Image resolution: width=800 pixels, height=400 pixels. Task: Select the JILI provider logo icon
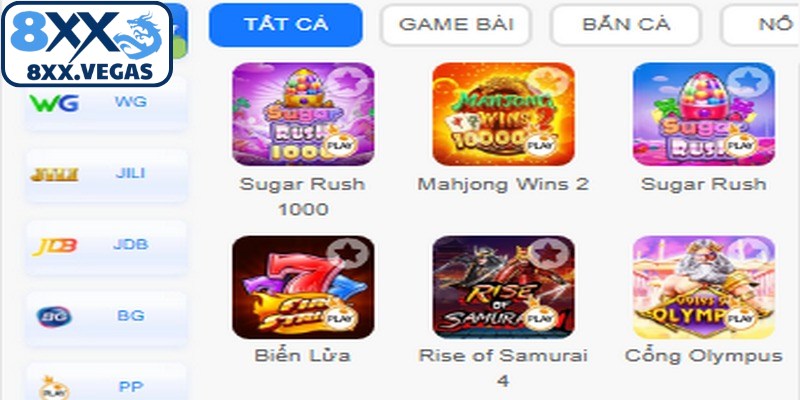[x=54, y=174]
